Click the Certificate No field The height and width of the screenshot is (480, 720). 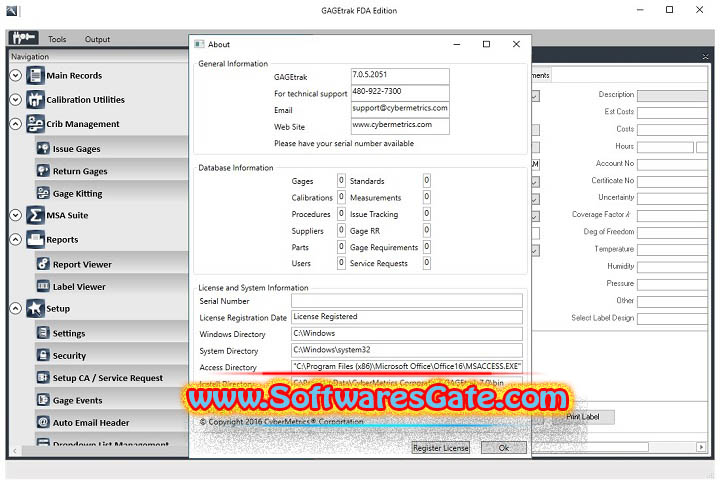click(x=672, y=182)
